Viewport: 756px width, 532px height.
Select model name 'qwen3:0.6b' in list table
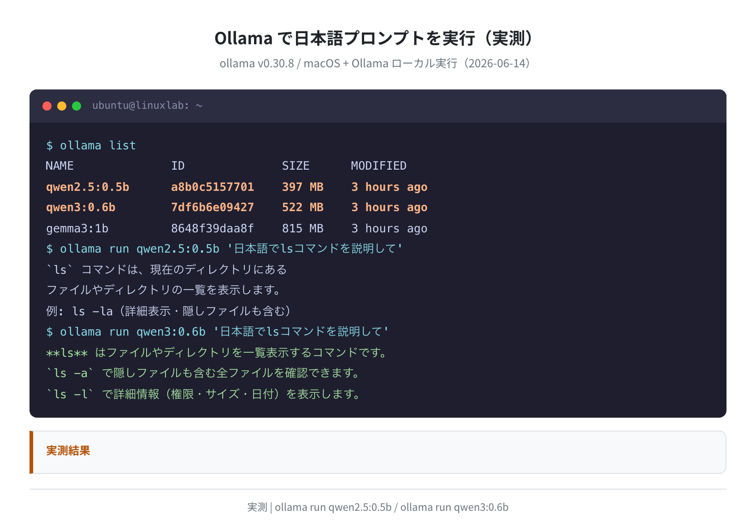coord(81,207)
